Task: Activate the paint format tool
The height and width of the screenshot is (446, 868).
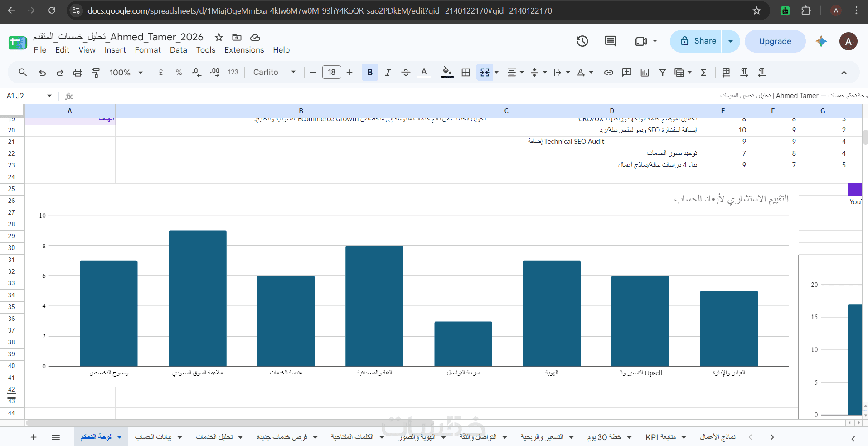Action: (96, 73)
